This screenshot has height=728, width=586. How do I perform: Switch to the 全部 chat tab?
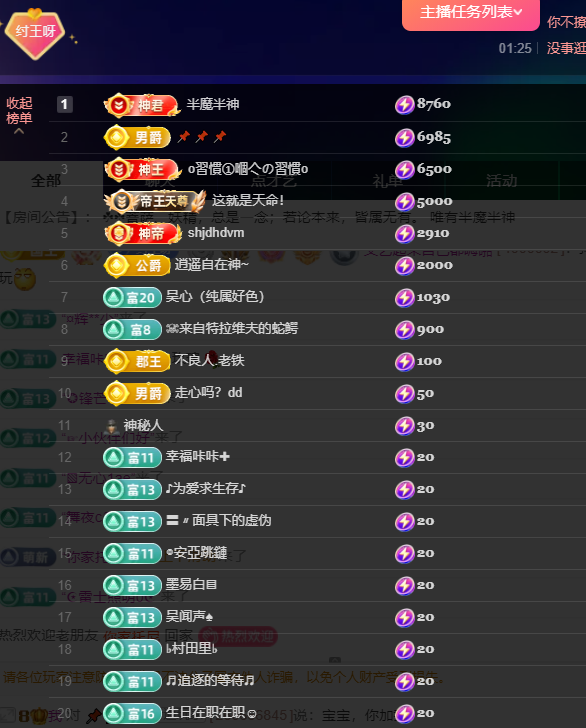pyautogui.click(x=46, y=181)
